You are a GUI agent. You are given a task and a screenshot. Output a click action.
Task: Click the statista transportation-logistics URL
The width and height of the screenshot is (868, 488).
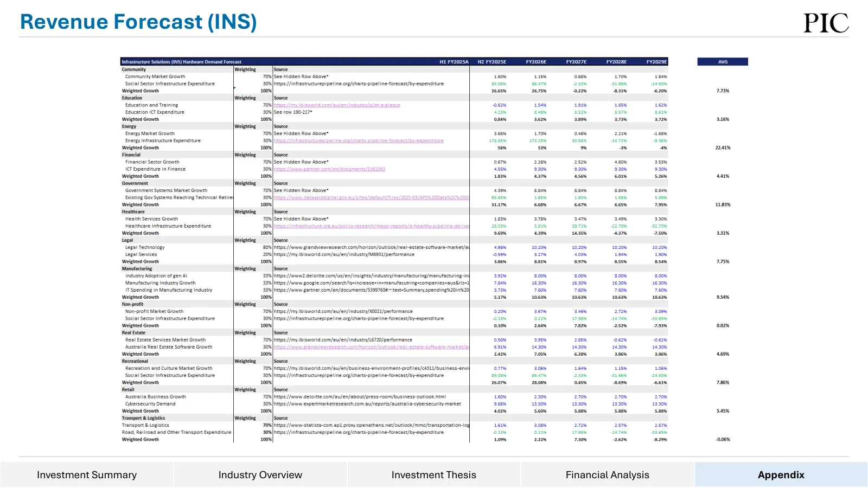click(x=372, y=425)
